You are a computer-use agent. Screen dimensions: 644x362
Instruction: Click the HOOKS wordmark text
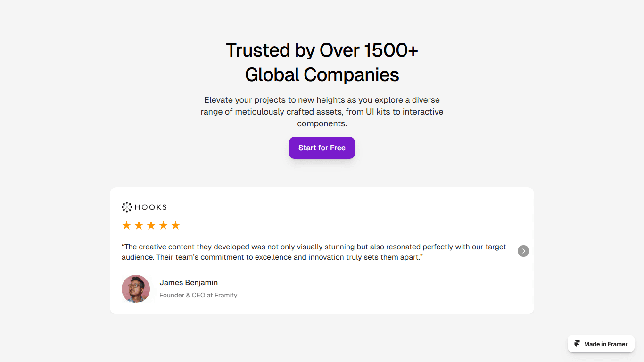(151, 207)
